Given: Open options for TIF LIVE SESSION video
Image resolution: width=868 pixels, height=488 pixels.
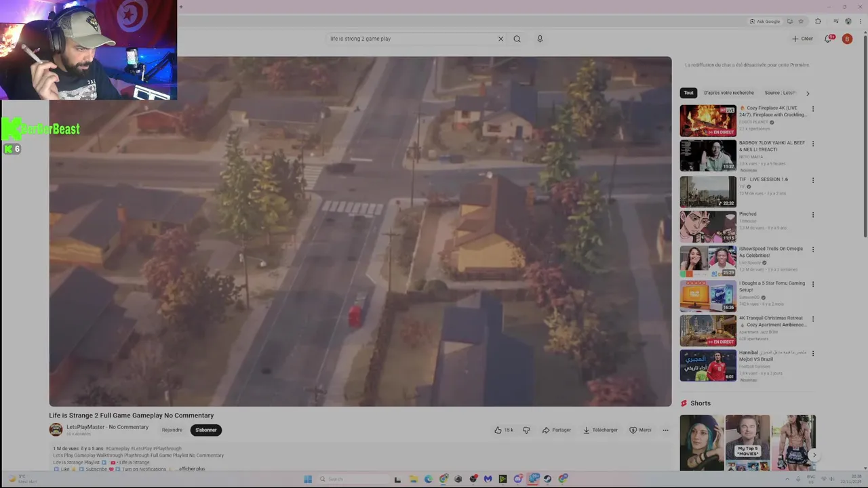Looking at the screenshot, I should click(x=813, y=180).
